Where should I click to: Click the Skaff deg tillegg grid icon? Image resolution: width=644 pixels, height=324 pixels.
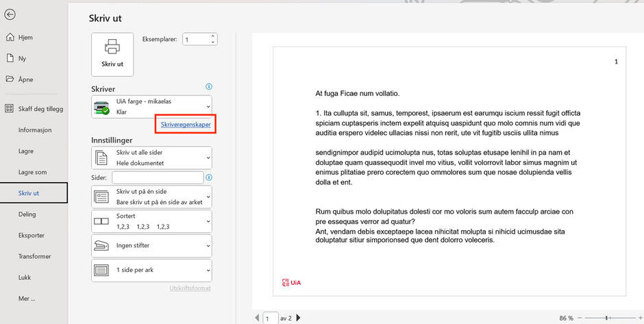[9, 109]
